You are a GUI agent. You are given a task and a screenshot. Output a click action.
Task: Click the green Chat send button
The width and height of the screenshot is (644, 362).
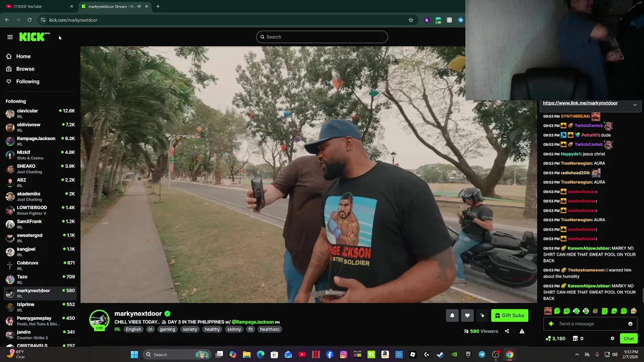click(x=628, y=338)
